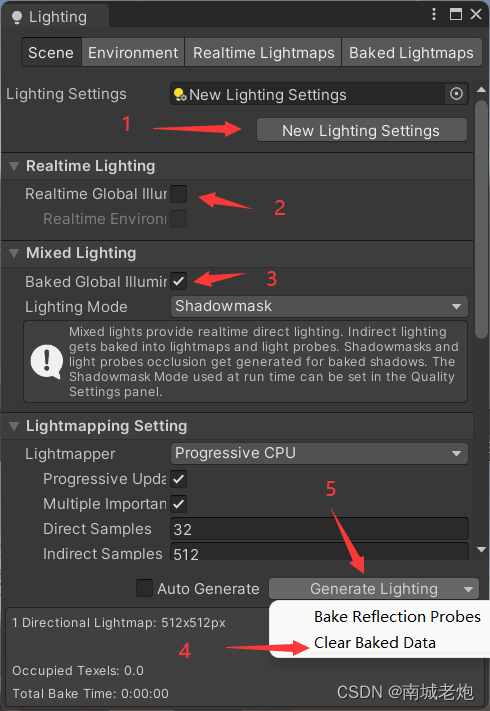Click the New Lighting Settings button

[x=362, y=131]
